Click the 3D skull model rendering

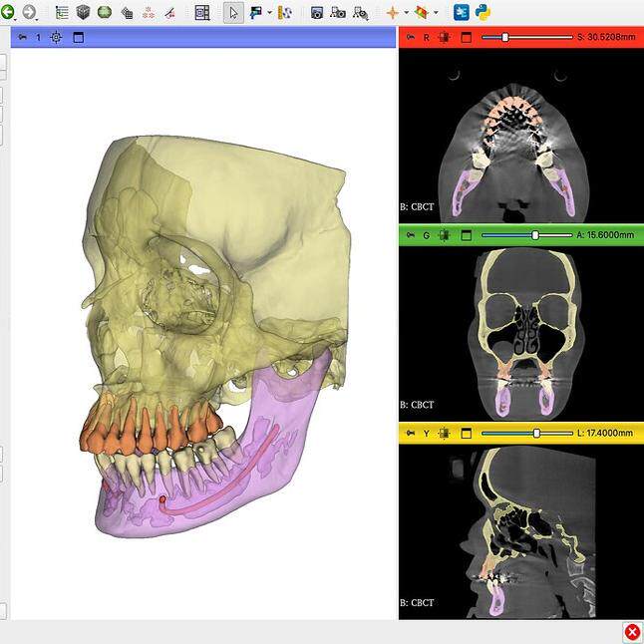click(215, 337)
